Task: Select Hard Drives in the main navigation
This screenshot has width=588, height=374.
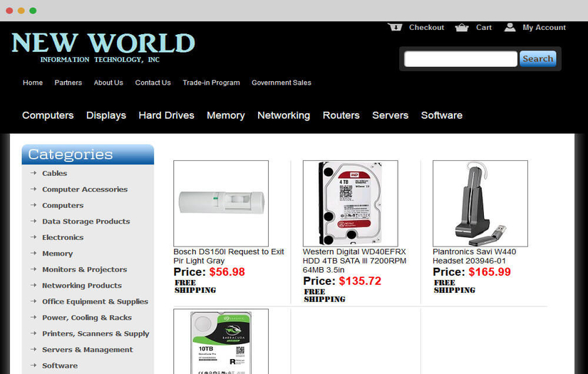Action: tap(167, 115)
